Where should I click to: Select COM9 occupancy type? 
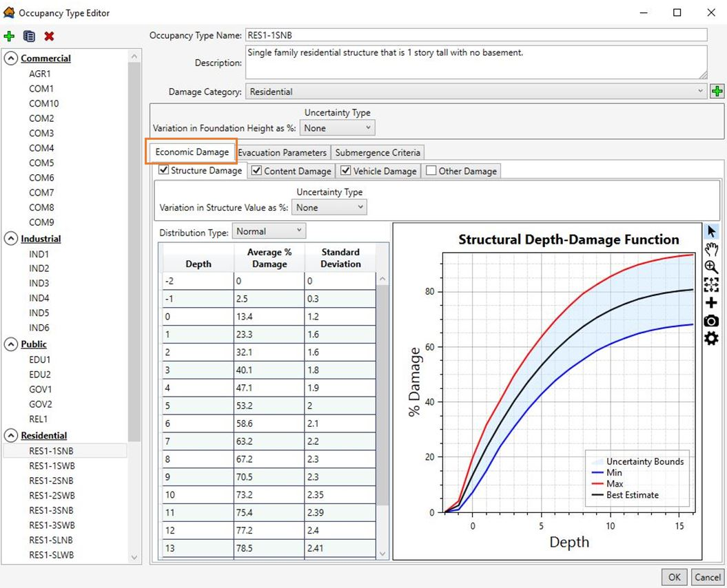click(x=41, y=222)
